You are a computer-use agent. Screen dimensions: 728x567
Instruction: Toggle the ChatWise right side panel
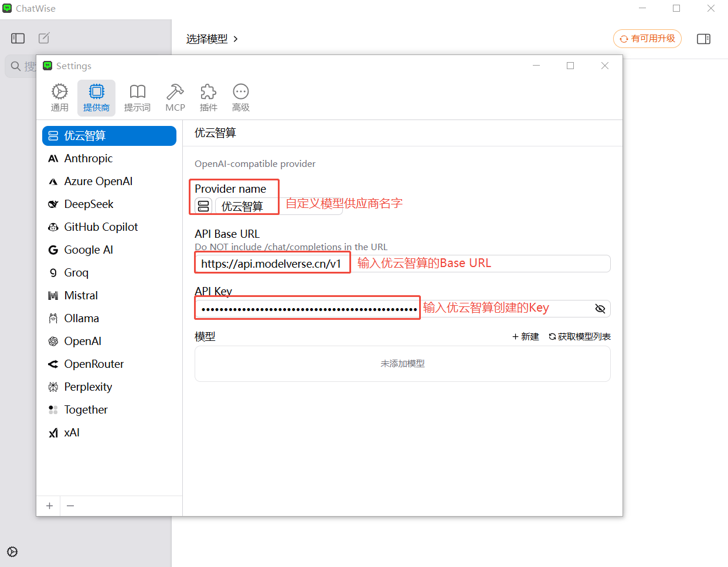point(704,39)
